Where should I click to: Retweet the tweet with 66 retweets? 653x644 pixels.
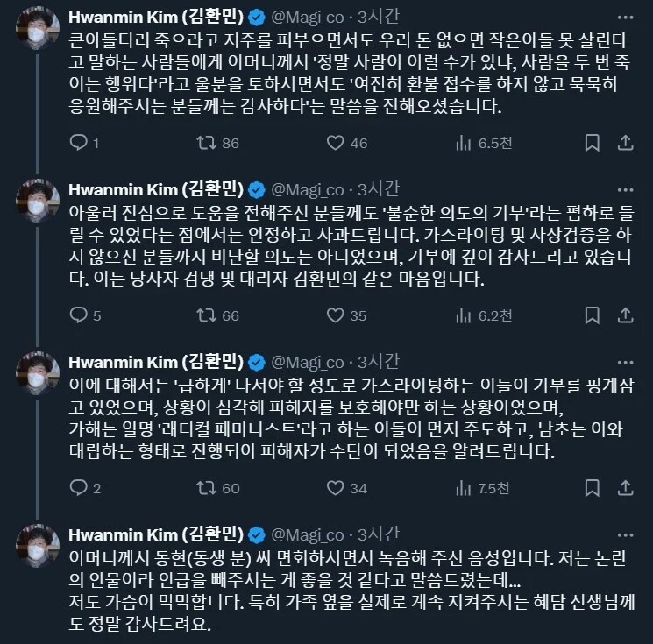pos(207,315)
